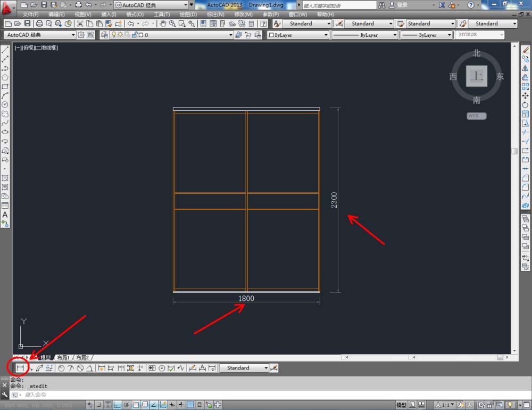Toggle Object Snap in status bar
532x410 pixels.
click(136, 405)
